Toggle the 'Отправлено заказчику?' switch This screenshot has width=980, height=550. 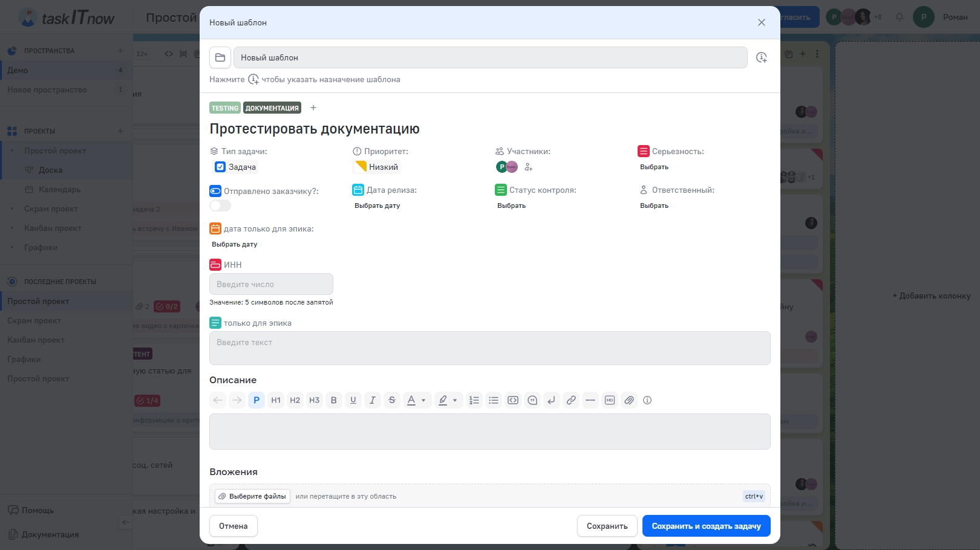tap(220, 205)
